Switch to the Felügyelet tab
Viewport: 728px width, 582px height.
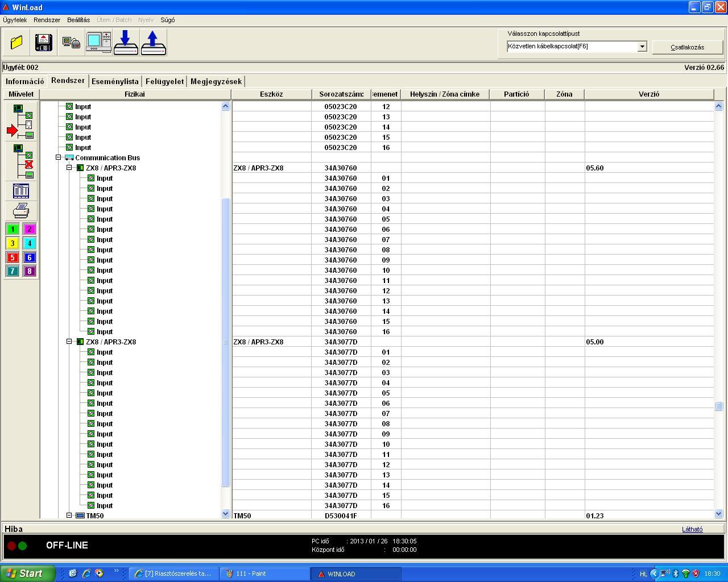(x=164, y=81)
